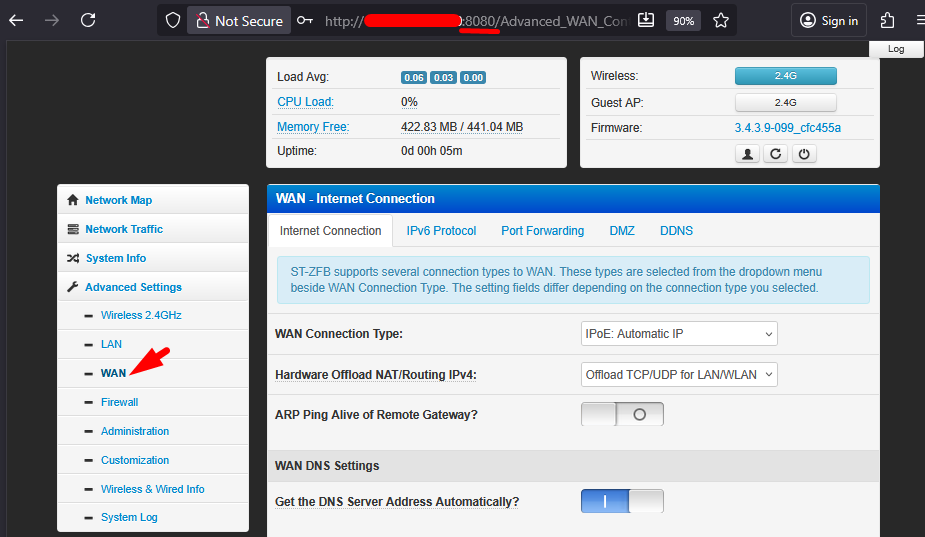Toggle Get DNS Server Address Automatically switch
925x537 pixels.
(622, 501)
